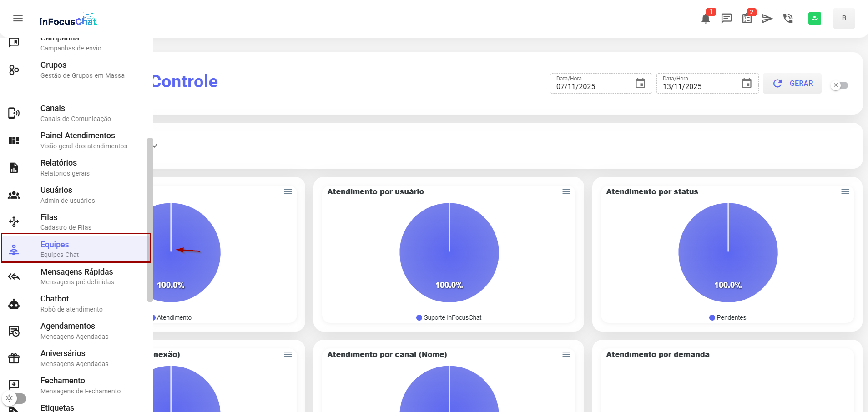The image size is (868, 412).
Task: Toggle the switch next to GERAR
Action: (840, 85)
